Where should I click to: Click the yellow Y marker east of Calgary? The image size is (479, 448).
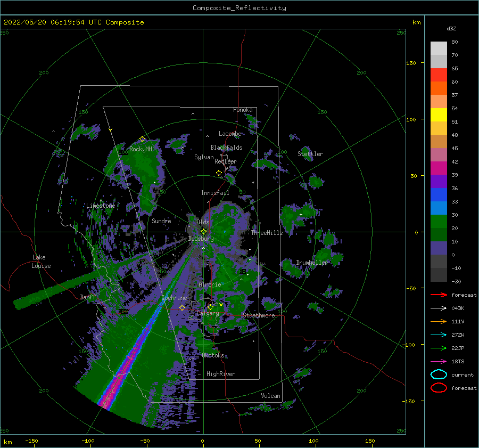(x=221, y=305)
